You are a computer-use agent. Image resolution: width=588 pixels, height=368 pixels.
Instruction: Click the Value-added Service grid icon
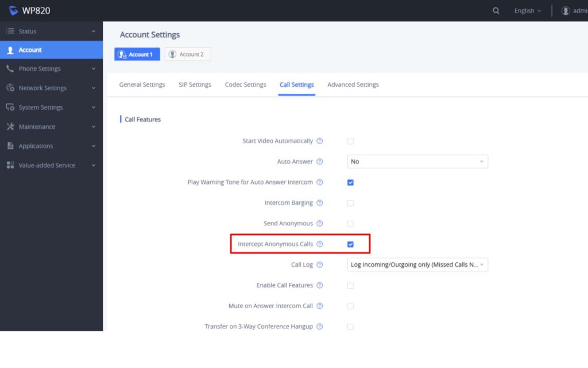point(10,165)
